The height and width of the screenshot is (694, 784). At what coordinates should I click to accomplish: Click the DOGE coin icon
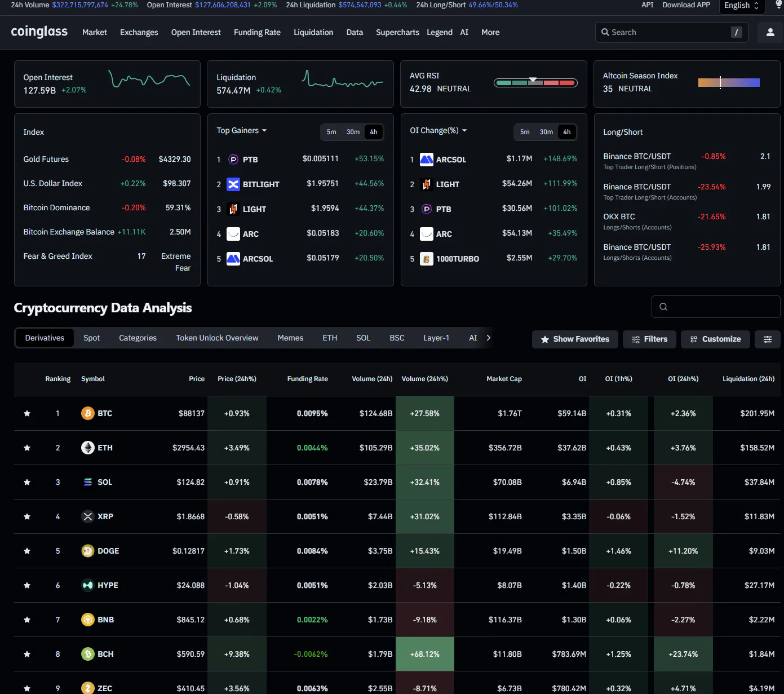(88, 551)
